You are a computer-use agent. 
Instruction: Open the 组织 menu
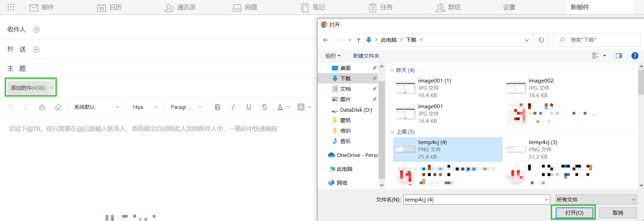pyautogui.click(x=333, y=56)
